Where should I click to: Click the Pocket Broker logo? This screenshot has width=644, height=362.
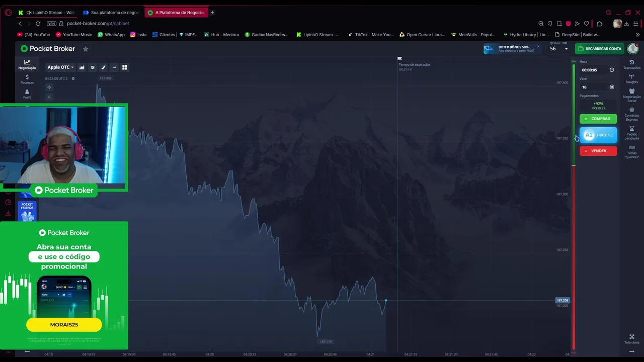(x=48, y=49)
